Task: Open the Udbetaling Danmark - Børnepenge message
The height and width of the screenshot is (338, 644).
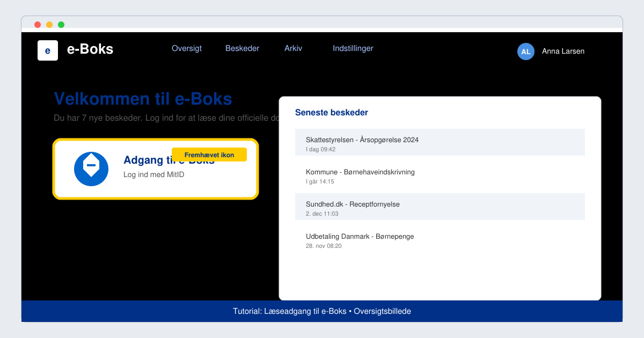Action: tap(440, 239)
